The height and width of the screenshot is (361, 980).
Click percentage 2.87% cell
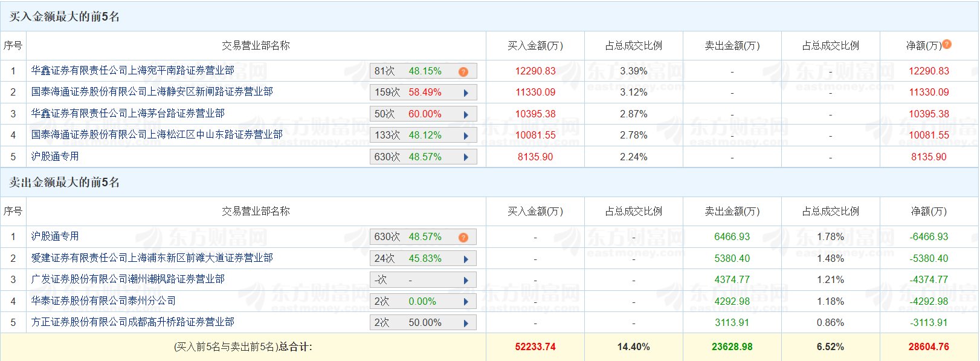click(x=634, y=114)
